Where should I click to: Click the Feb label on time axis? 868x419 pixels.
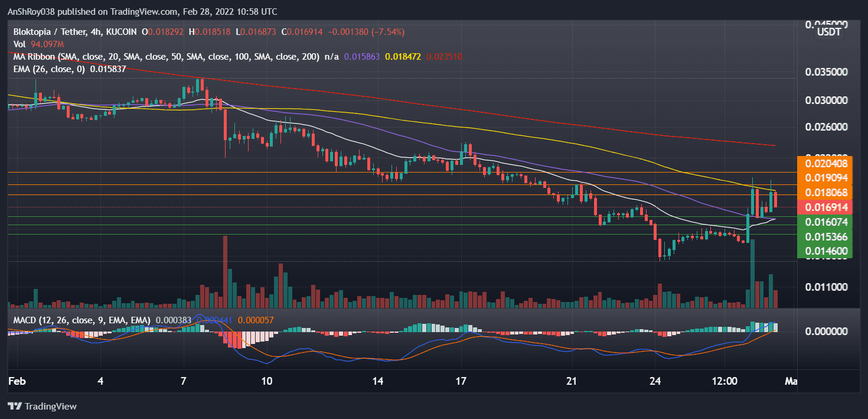[x=17, y=381]
